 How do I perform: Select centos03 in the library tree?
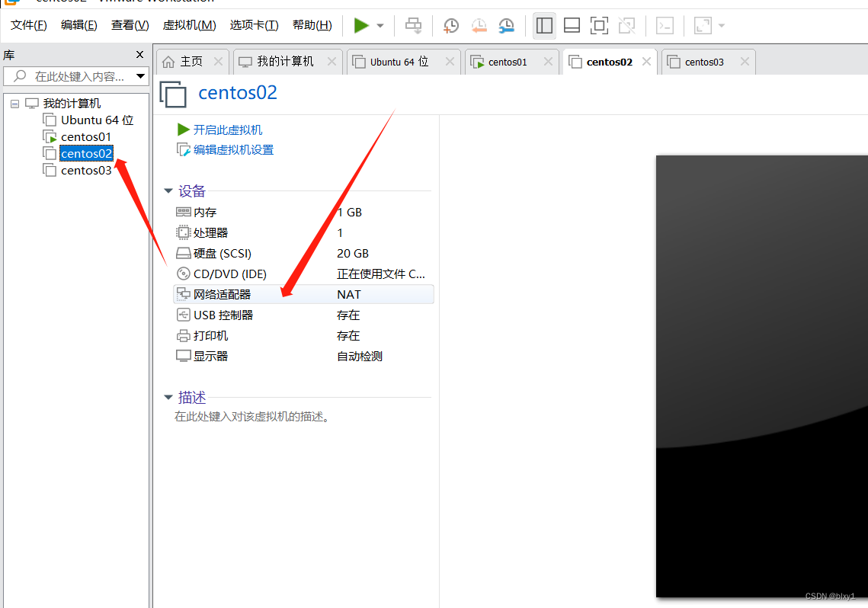click(86, 171)
